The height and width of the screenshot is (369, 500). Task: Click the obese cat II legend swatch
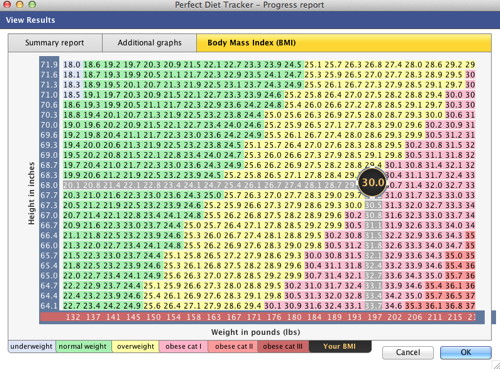point(233,346)
